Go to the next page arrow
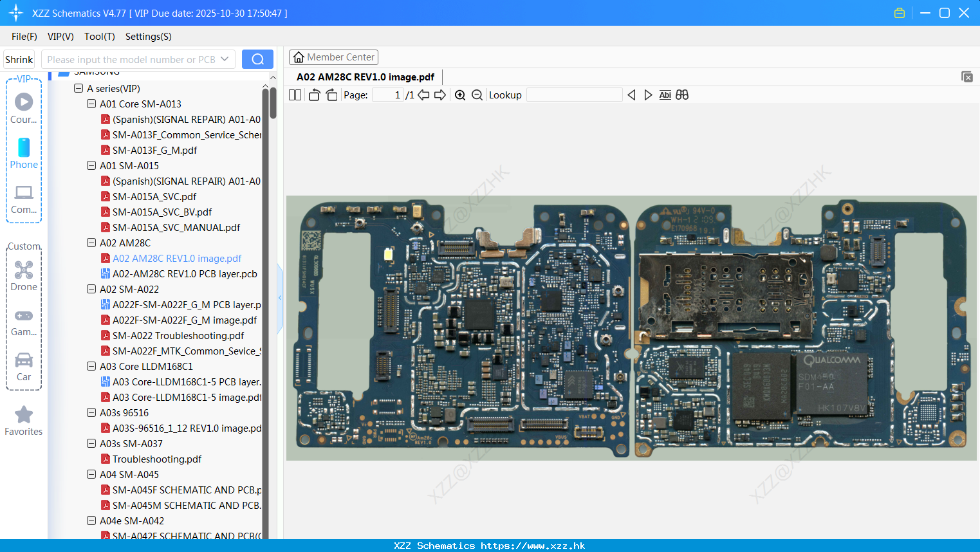Image resolution: width=980 pixels, height=552 pixels. tap(440, 95)
